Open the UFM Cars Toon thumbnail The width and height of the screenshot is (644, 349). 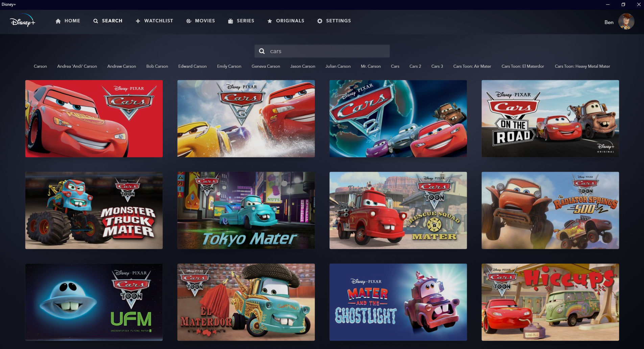(x=94, y=302)
